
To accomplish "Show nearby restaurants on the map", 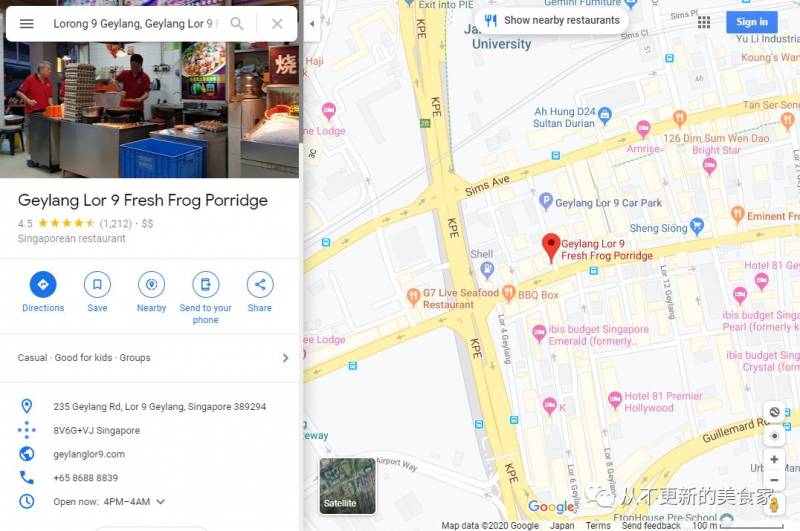I will (552, 20).
